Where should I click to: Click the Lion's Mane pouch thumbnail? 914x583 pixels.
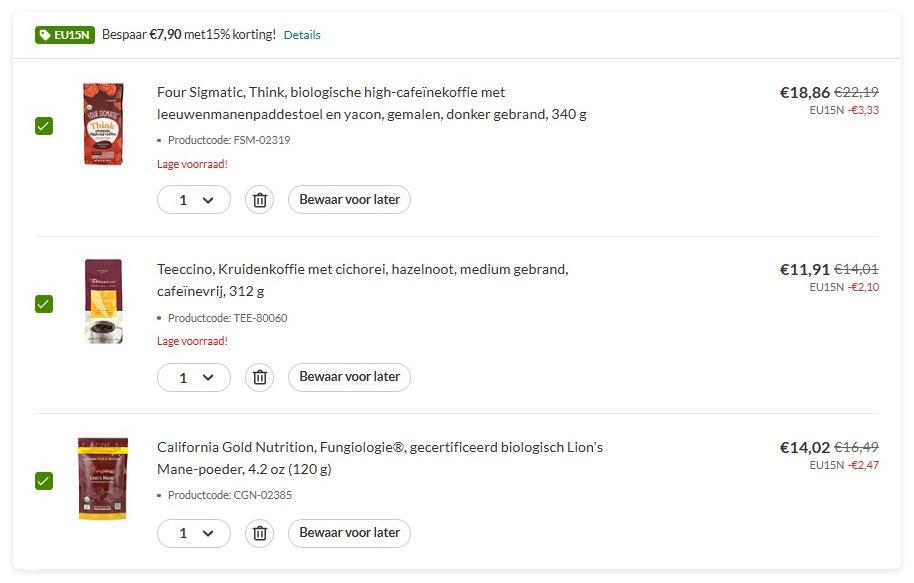pyautogui.click(x=103, y=479)
